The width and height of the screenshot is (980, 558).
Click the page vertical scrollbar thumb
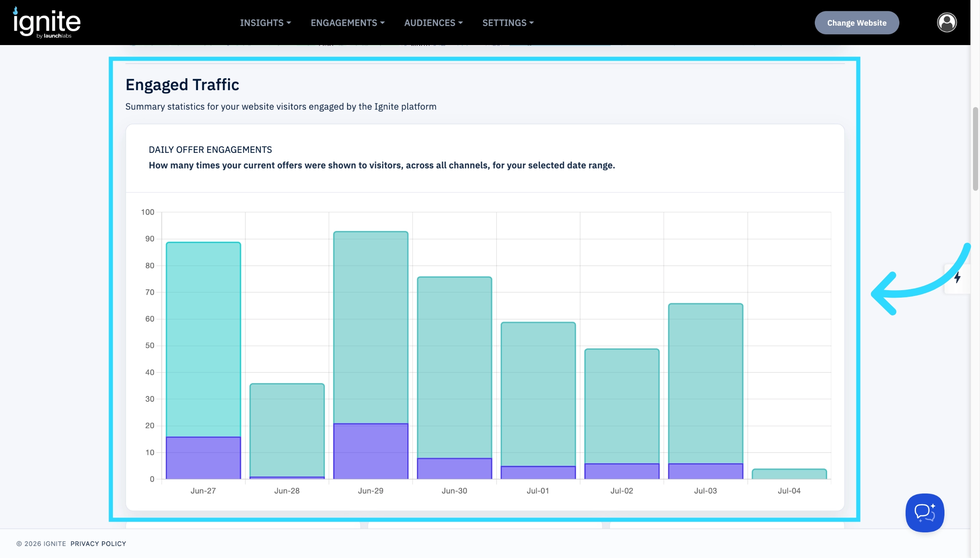click(975, 149)
